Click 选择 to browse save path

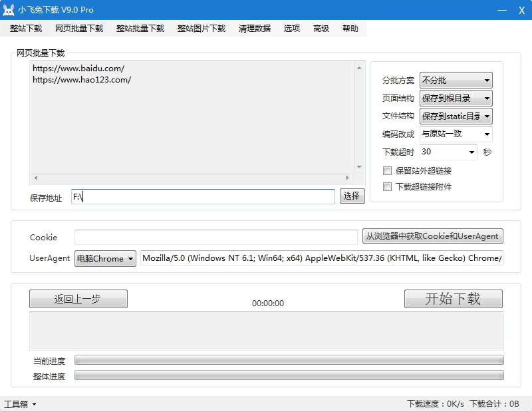(352, 196)
